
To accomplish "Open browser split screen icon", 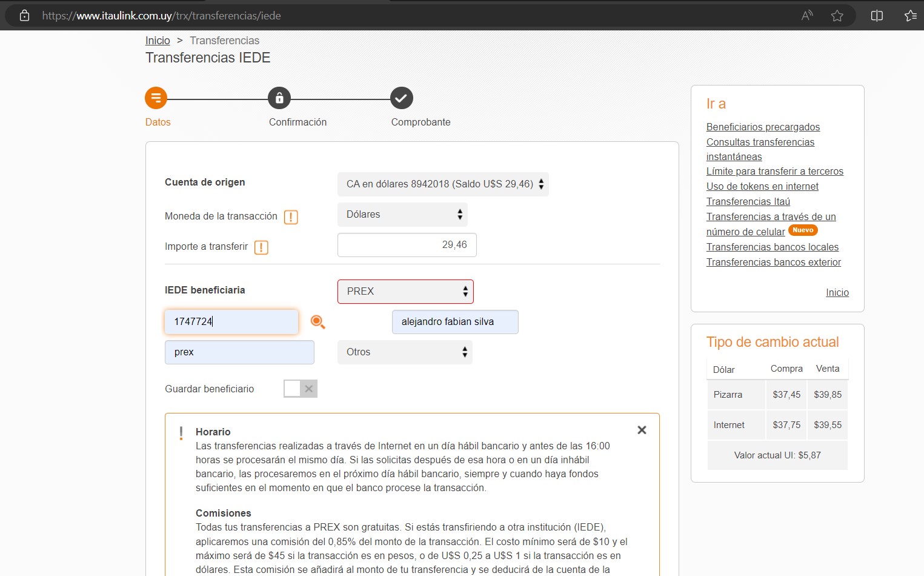I will tap(876, 16).
